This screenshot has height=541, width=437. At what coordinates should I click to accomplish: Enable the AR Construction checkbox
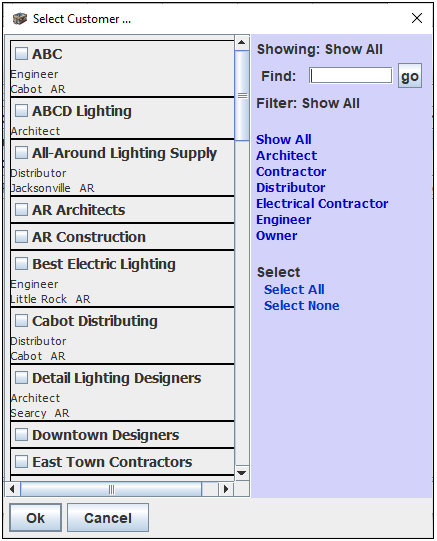point(21,237)
